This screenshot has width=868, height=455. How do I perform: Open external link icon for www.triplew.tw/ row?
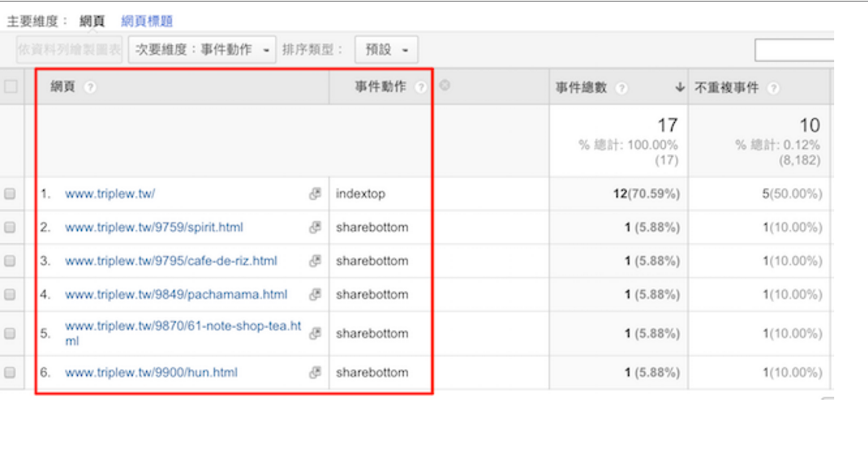pos(315,193)
